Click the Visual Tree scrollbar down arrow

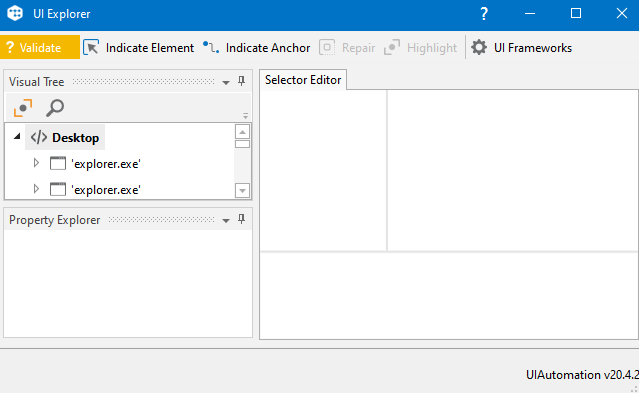click(x=242, y=190)
